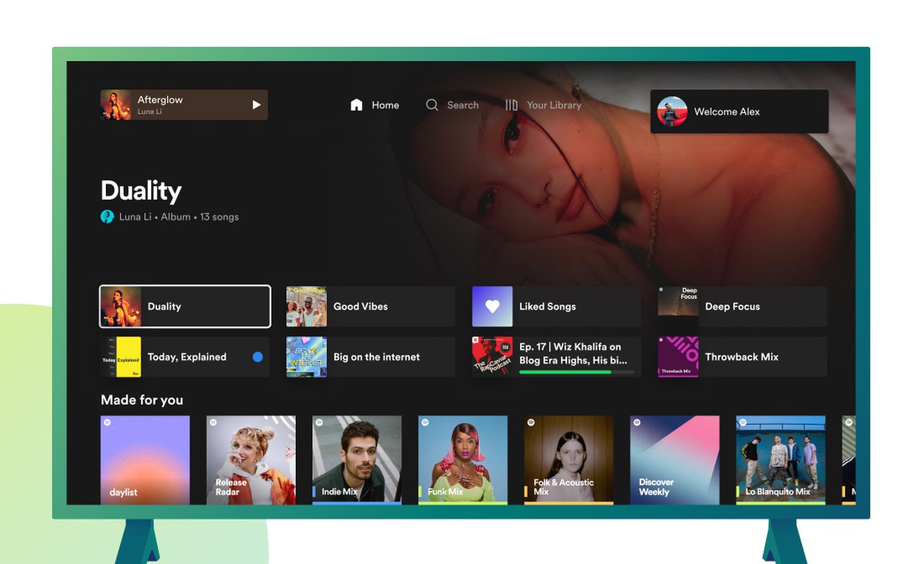Open the Throwback Mix card

coord(742,357)
